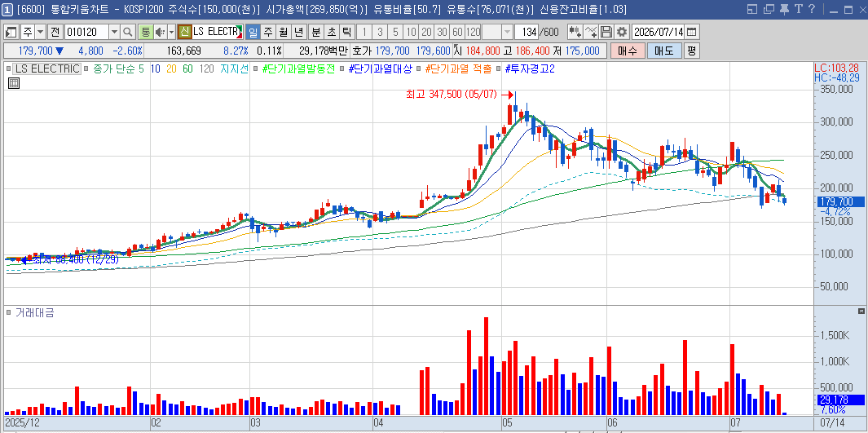
Task: Toggle square marker before LS ELECTRIC legend
Action: tap(8, 69)
